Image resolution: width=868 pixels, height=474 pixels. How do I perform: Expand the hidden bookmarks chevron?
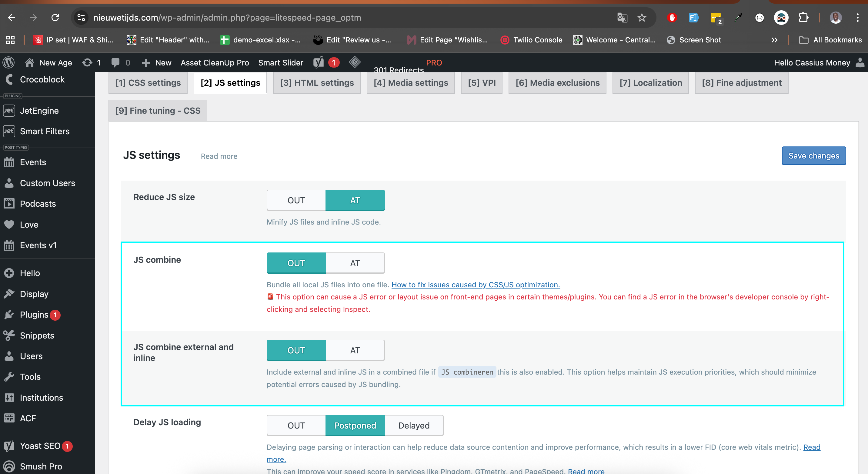[x=774, y=40]
